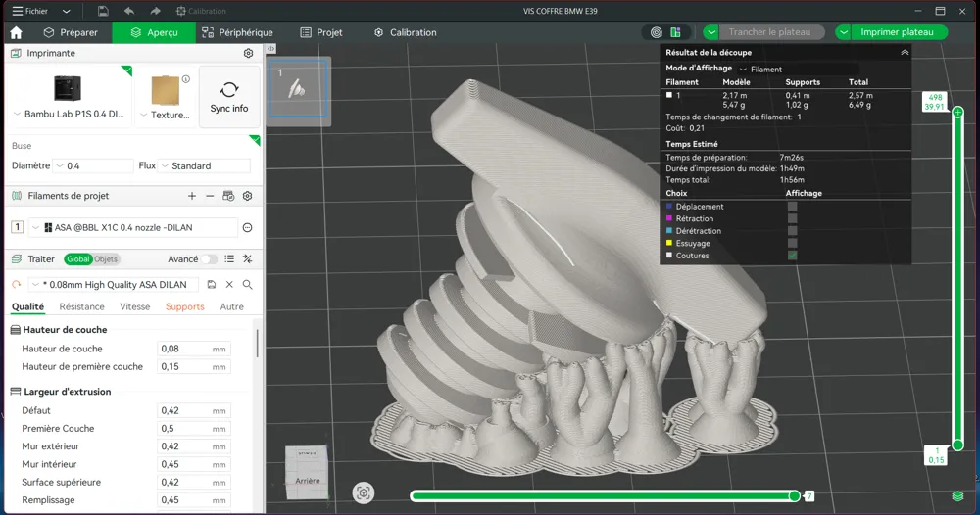Discard preset changes with X icon
Image resolution: width=980 pixels, height=515 pixels.
229,285
